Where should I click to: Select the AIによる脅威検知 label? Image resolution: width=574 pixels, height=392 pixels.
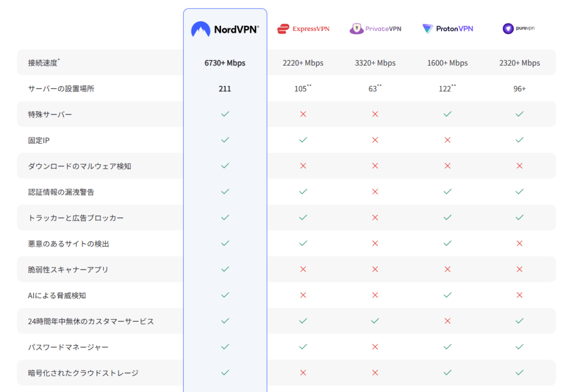click(x=57, y=296)
